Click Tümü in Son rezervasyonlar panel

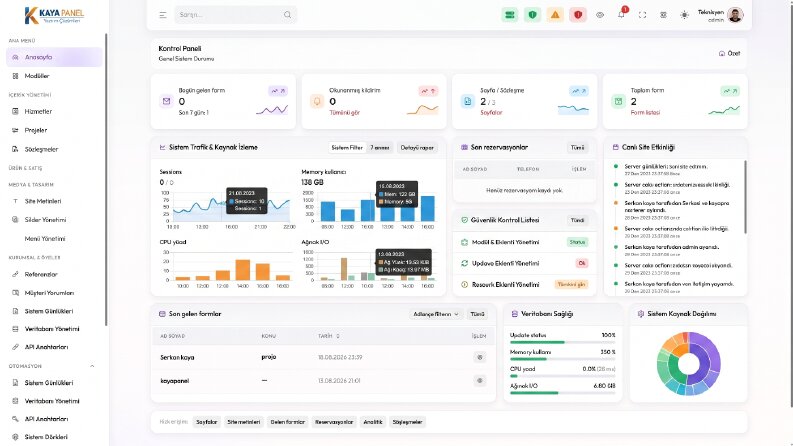tap(578, 148)
